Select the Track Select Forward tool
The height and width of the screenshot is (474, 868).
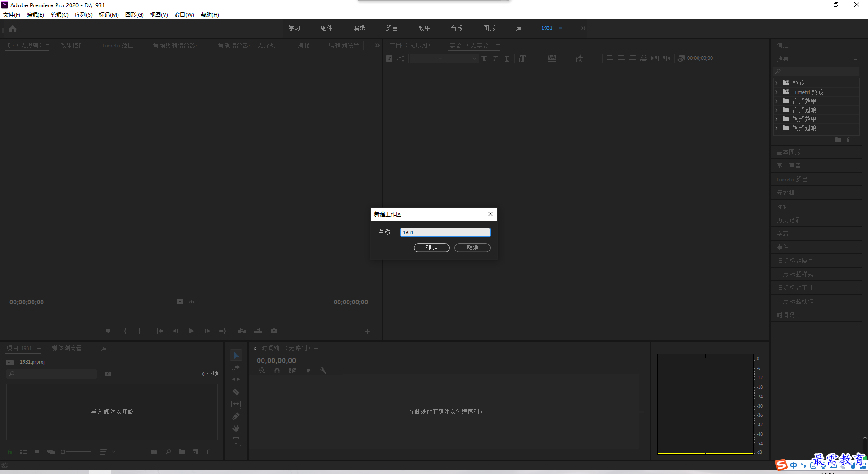point(236,368)
